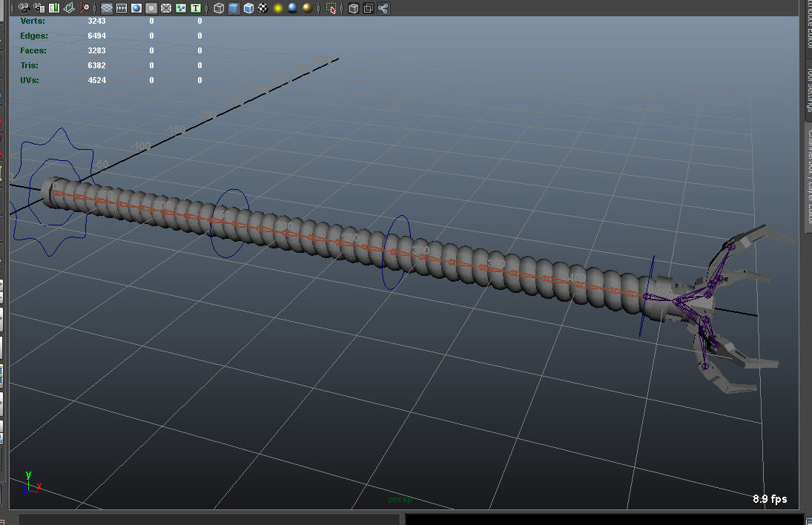Switch to Wireframe display mode
Screen dimensions: 812x525
(219, 8)
